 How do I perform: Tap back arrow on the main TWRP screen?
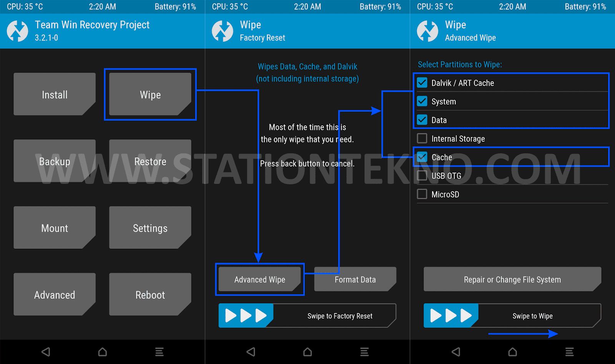(x=46, y=352)
